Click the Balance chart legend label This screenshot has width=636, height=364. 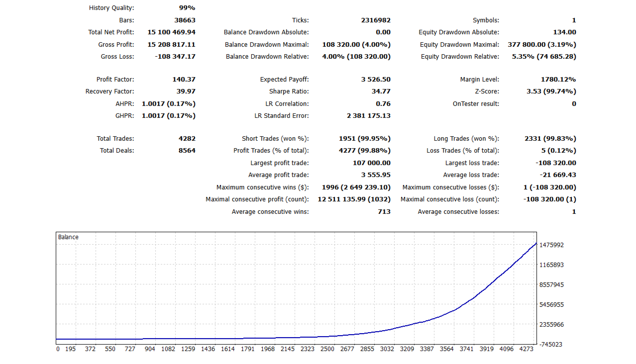click(68, 237)
